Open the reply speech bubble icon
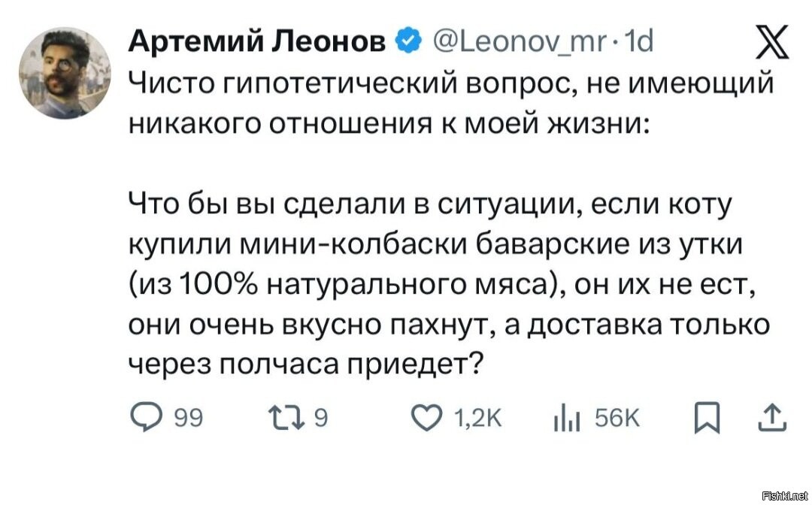Screen dimensions: 812x505 click(x=146, y=417)
